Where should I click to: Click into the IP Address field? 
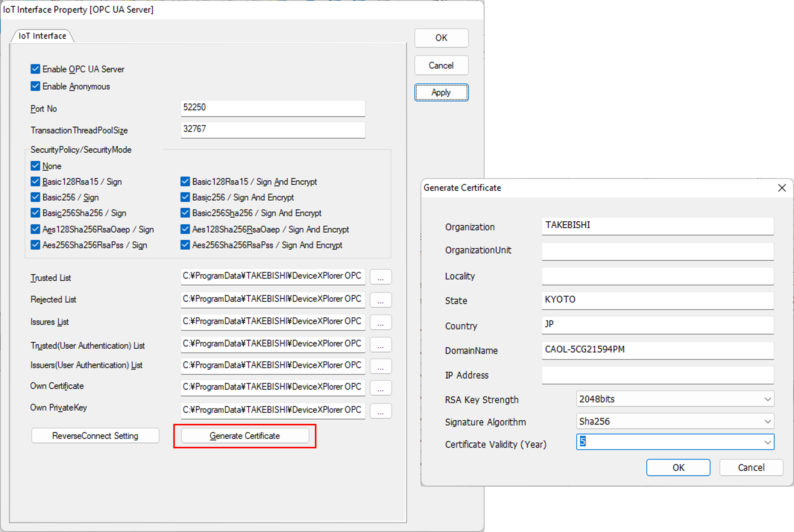pos(657,375)
